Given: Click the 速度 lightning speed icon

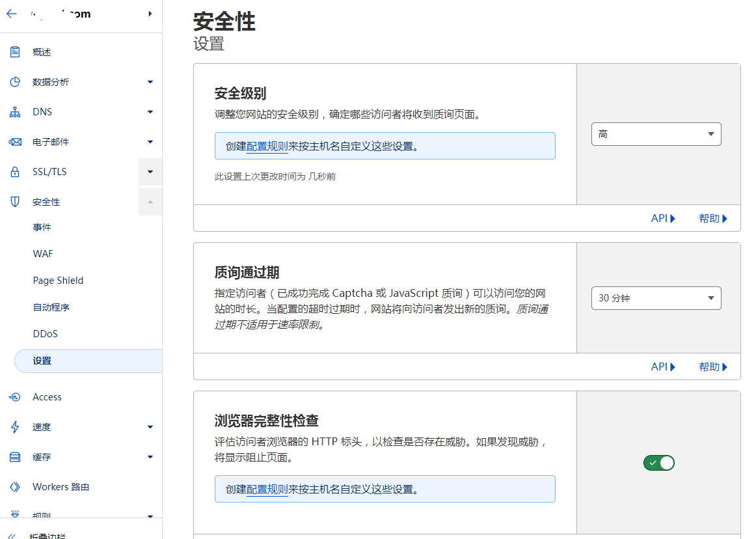Looking at the screenshot, I should (x=16, y=427).
